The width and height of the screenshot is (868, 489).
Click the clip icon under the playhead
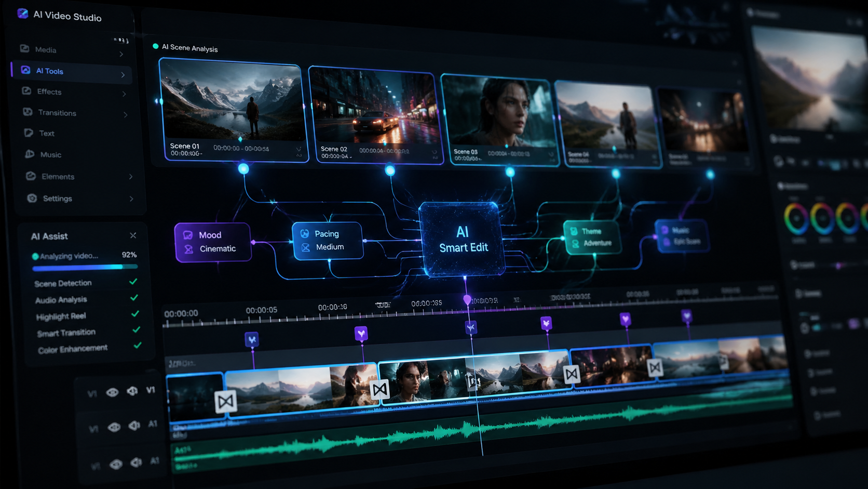(x=472, y=381)
